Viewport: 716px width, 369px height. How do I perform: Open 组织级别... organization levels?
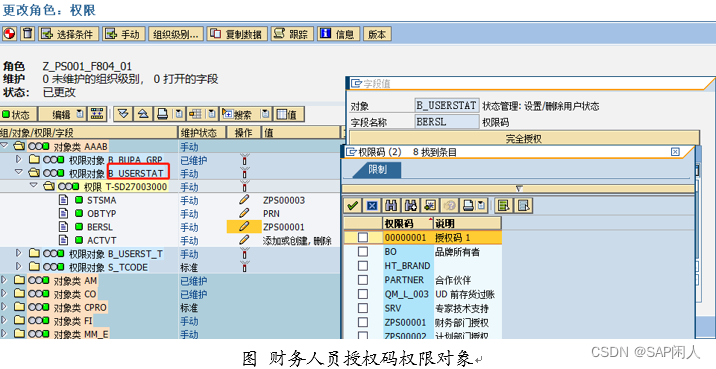tap(176, 34)
